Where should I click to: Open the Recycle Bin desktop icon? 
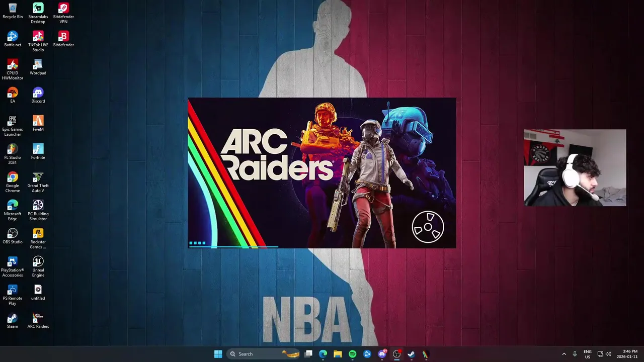[13, 11]
